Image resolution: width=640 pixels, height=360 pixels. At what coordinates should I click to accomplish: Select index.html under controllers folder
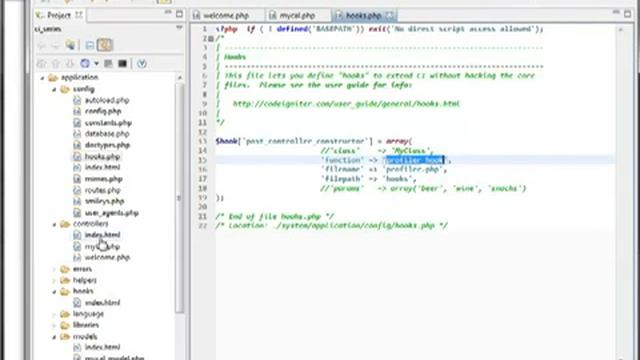(102, 235)
